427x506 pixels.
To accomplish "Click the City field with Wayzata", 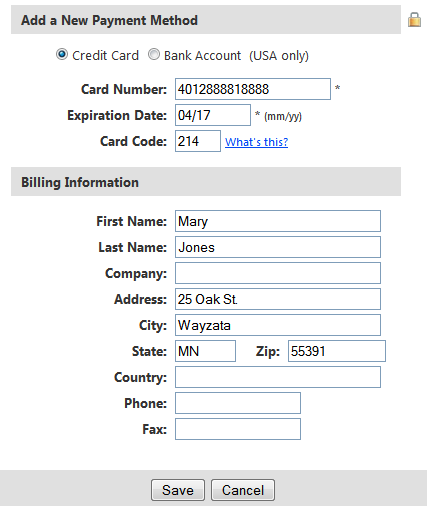I will tap(278, 325).
